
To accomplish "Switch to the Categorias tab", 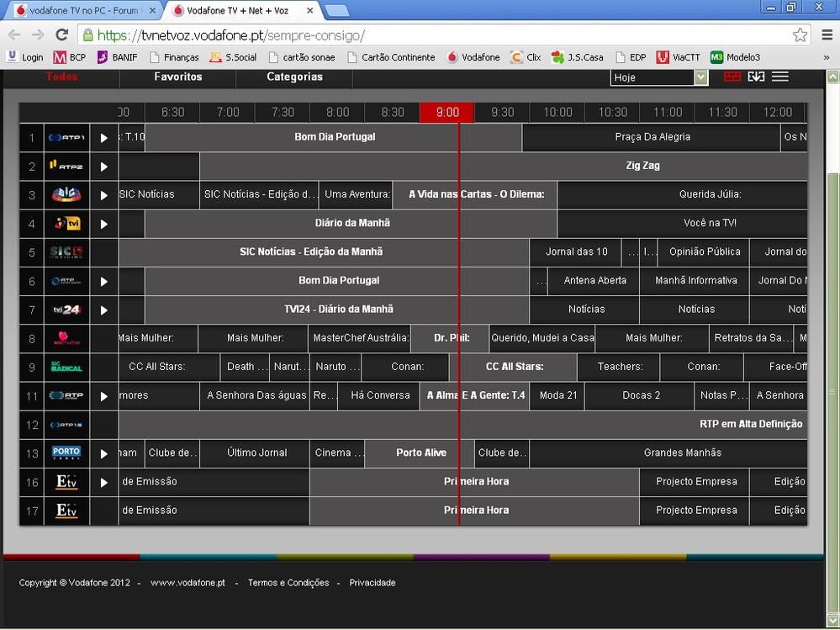I will click(294, 77).
